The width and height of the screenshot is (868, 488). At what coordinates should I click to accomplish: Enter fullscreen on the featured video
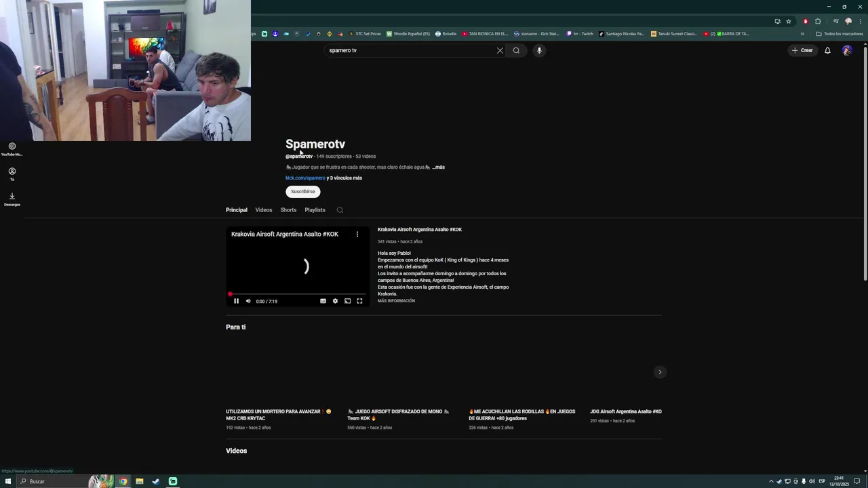coord(359,301)
